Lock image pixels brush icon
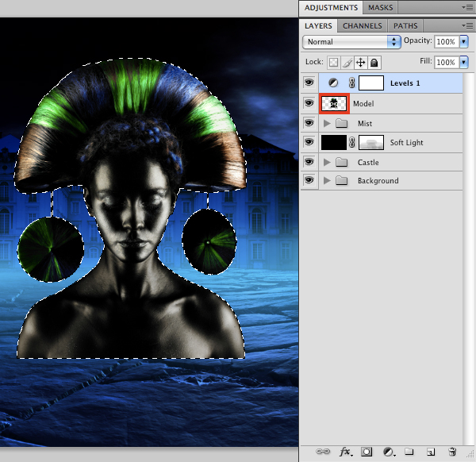Screen dimensions: 476x462 [347, 63]
